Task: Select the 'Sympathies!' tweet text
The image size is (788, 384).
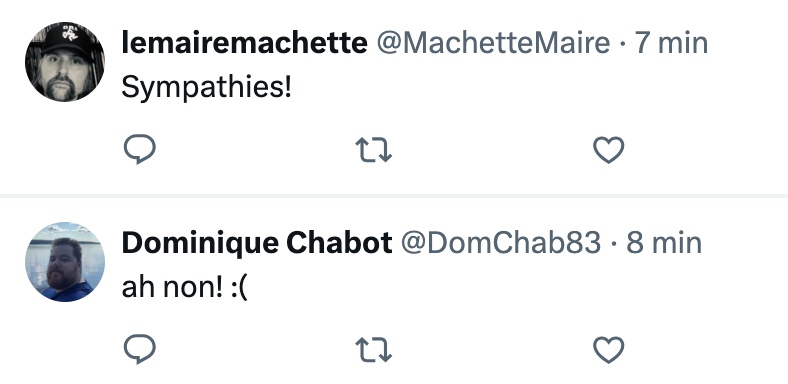Action: 207,88
